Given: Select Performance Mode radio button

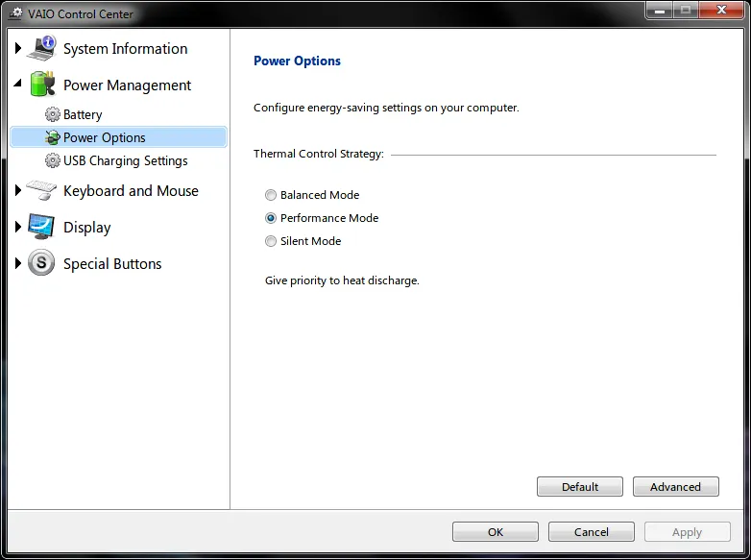Looking at the screenshot, I should (271, 218).
